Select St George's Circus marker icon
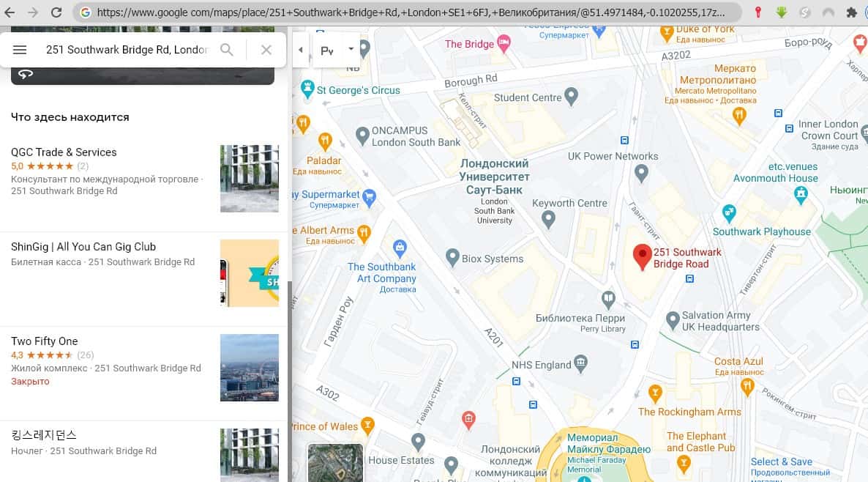Viewport: 868px width, 482px height. tap(307, 90)
